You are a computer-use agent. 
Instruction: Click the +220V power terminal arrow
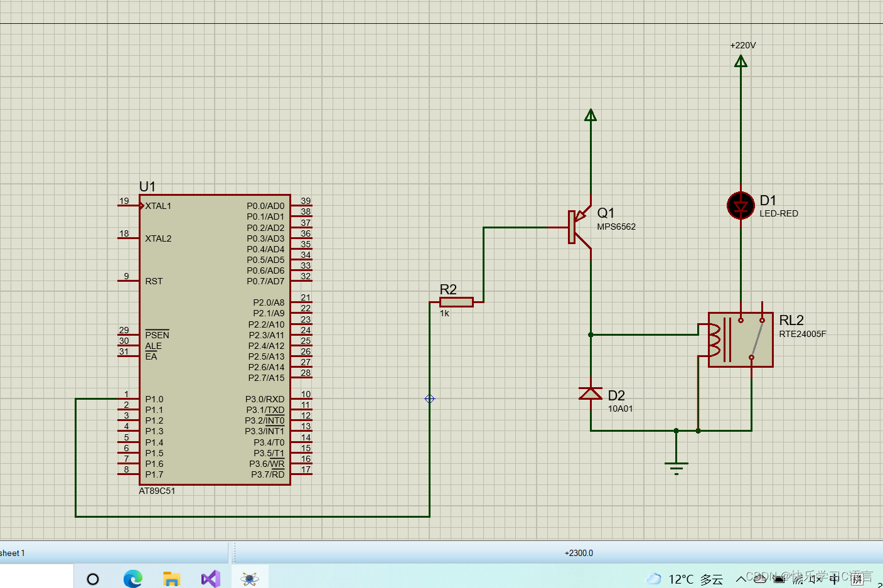click(x=741, y=61)
